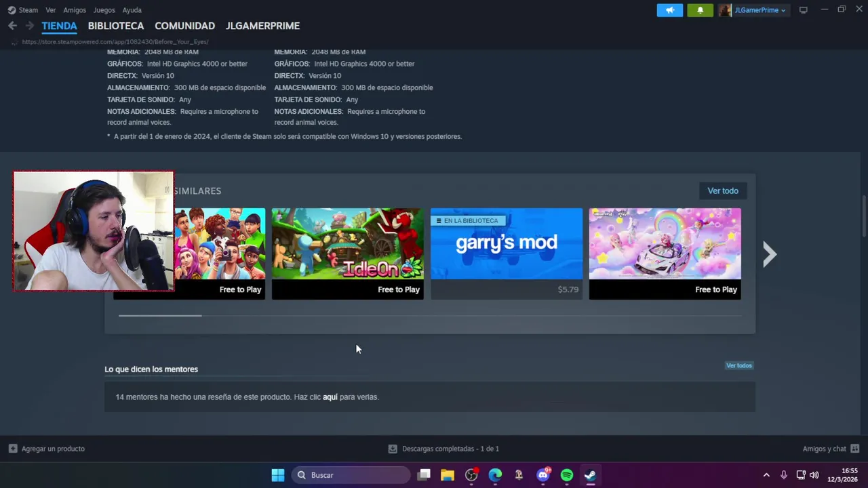This screenshot has height=488, width=868.
Task: Open the network tray icon
Action: tap(801, 475)
